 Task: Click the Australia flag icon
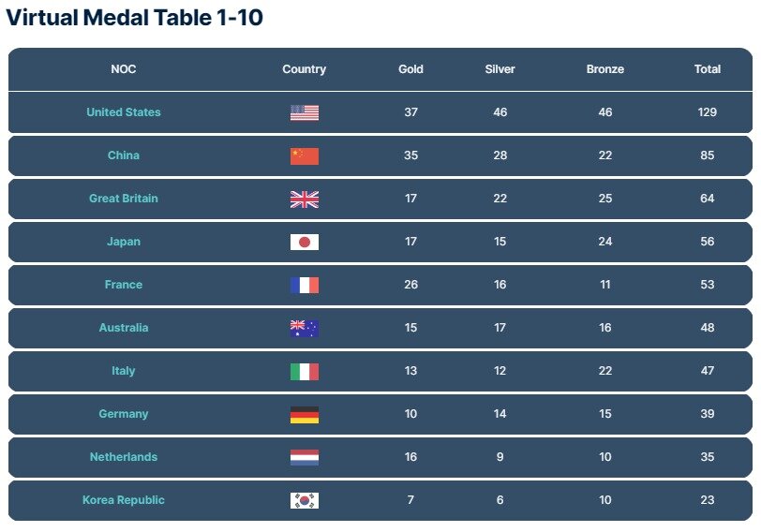304,328
